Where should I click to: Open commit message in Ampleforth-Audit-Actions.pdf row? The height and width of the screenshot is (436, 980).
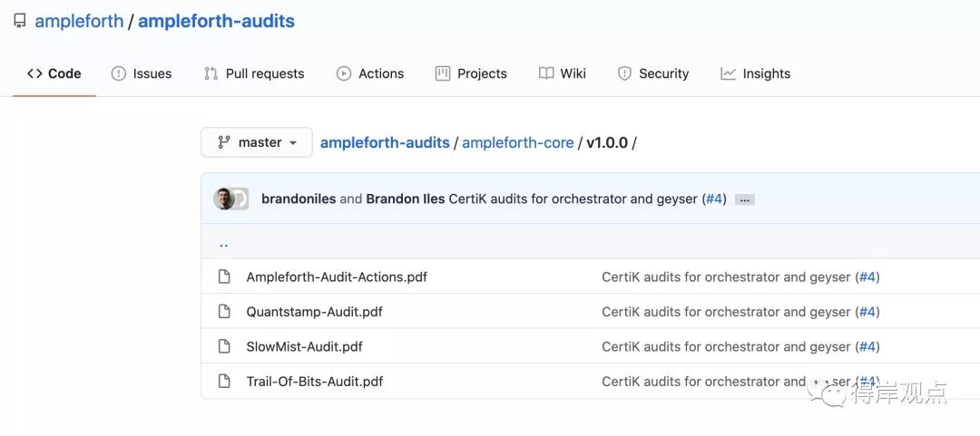click(726, 276)
